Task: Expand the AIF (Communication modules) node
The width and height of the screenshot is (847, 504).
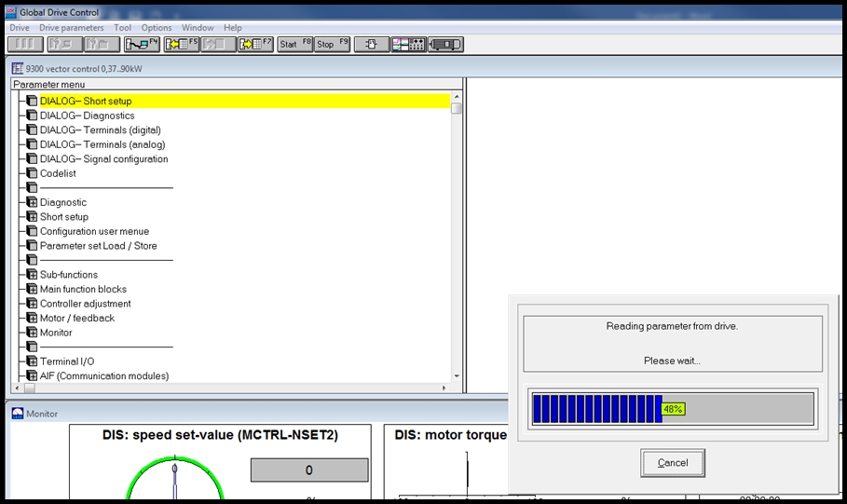Action: click(x=32, y=376)
